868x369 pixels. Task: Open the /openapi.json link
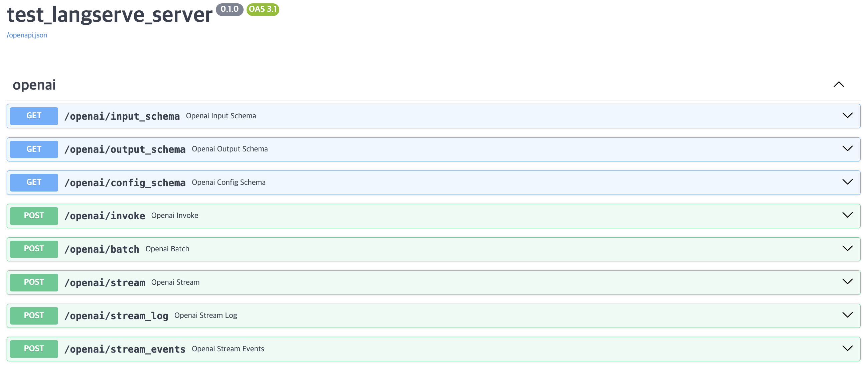[27, 35]
